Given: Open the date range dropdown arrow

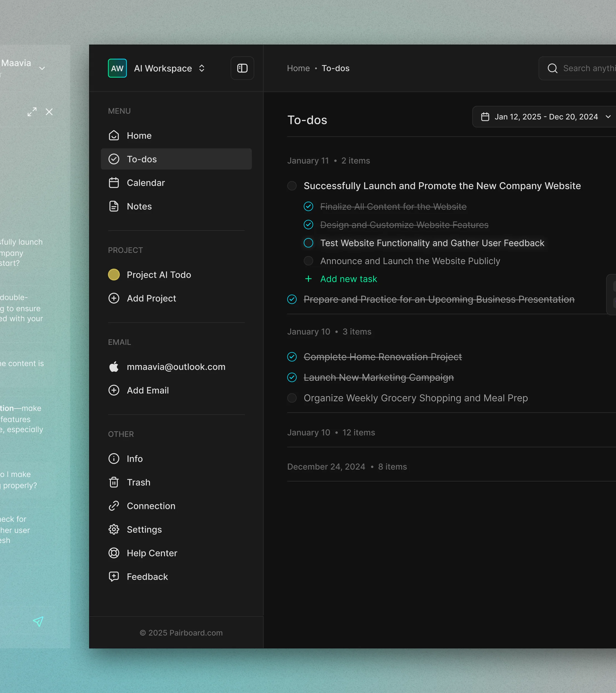Looking at the screenshot, I should click(608, 117).
